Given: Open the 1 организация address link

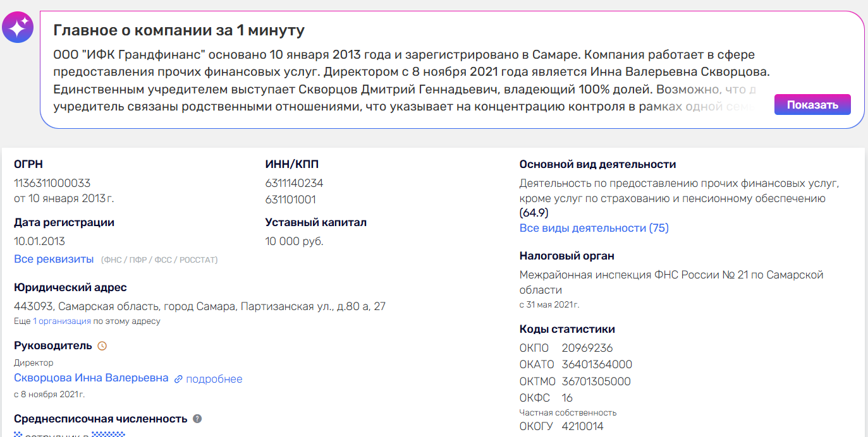Looking at the screenshot, I should point(62,321).
